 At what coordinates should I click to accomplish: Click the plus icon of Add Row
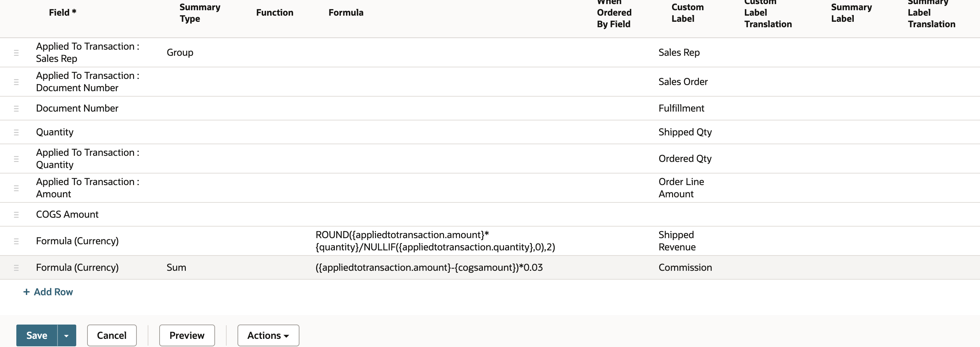(26, 292)
